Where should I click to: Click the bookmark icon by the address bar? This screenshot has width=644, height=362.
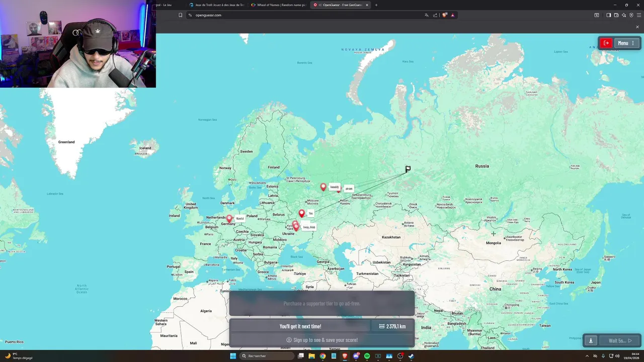pyautogui.click(x=180, y=15)
